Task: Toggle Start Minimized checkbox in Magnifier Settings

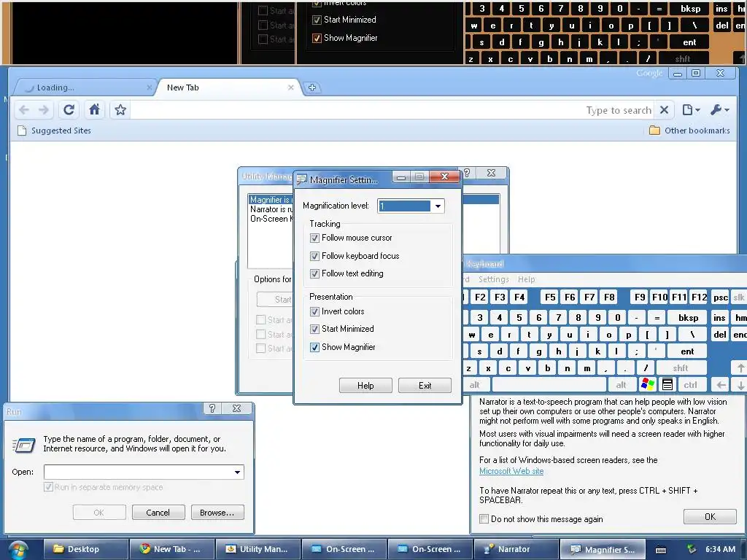Action: 314,329
